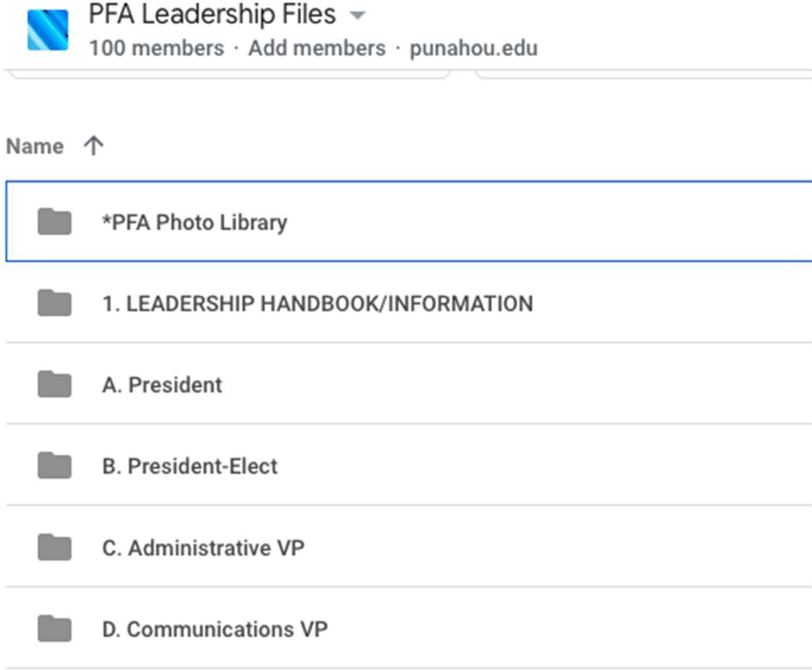
Task: Select the C. Administrative VP folder name
Action: tap(203, 547)
